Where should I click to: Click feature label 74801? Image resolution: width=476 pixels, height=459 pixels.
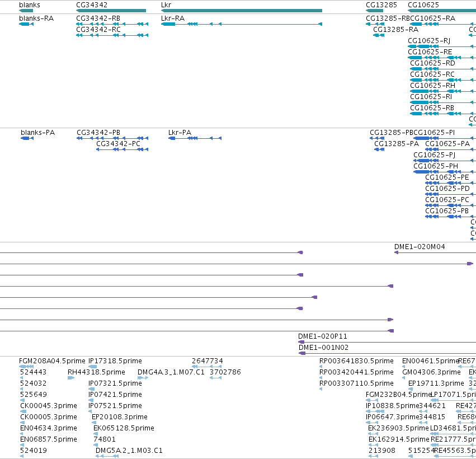(x=105, y=440)
